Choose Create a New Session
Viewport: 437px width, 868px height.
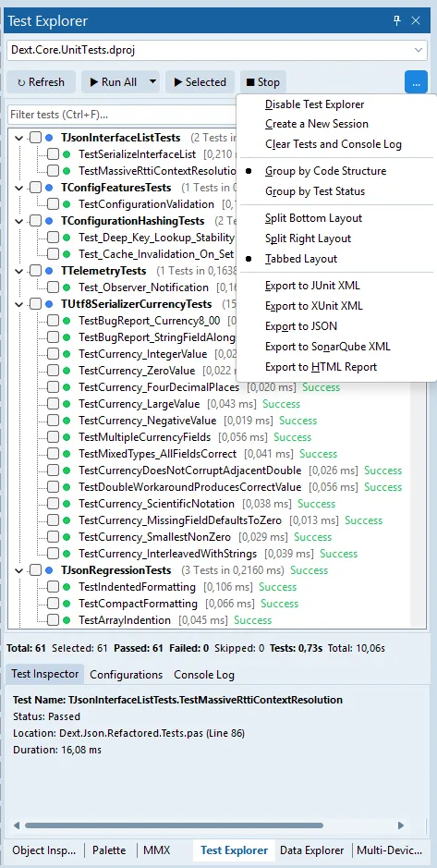[316, 124]
